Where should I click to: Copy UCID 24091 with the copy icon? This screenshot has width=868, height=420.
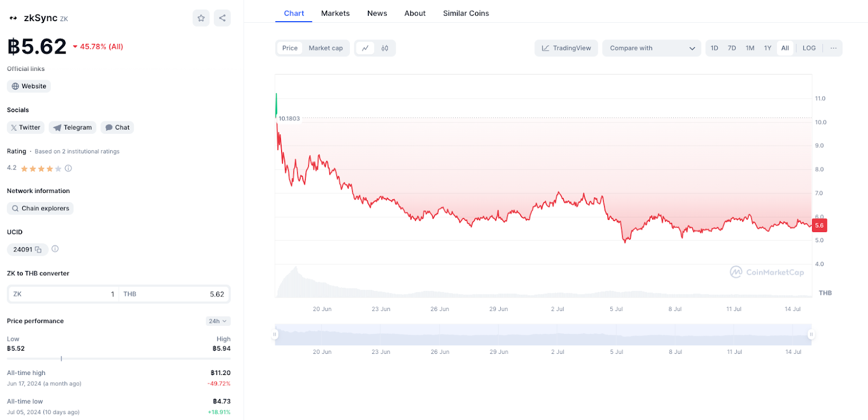38,250
